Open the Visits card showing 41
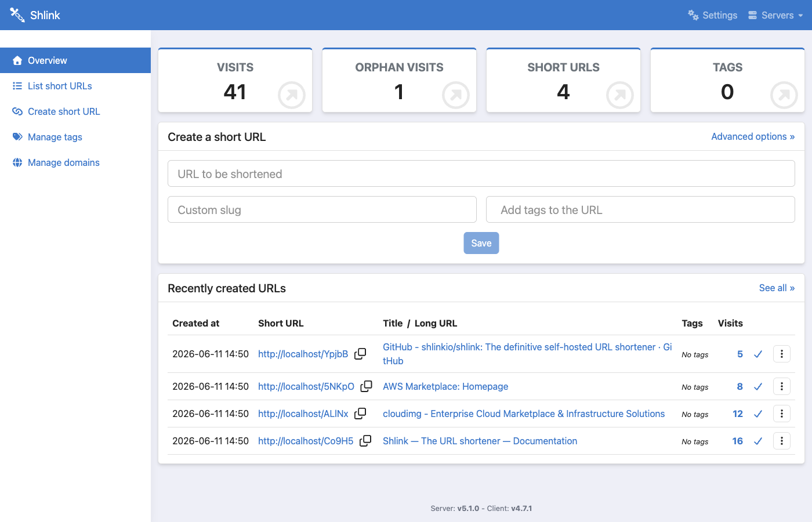The width and height of the screenshot is (812, 522). pyautogui.click(x=235, y=80)
